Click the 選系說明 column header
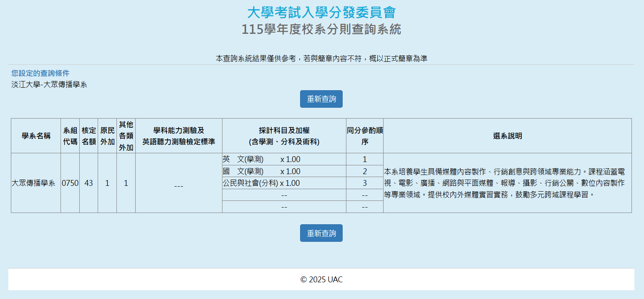This screenshot has width=644, height=299. 507,136
